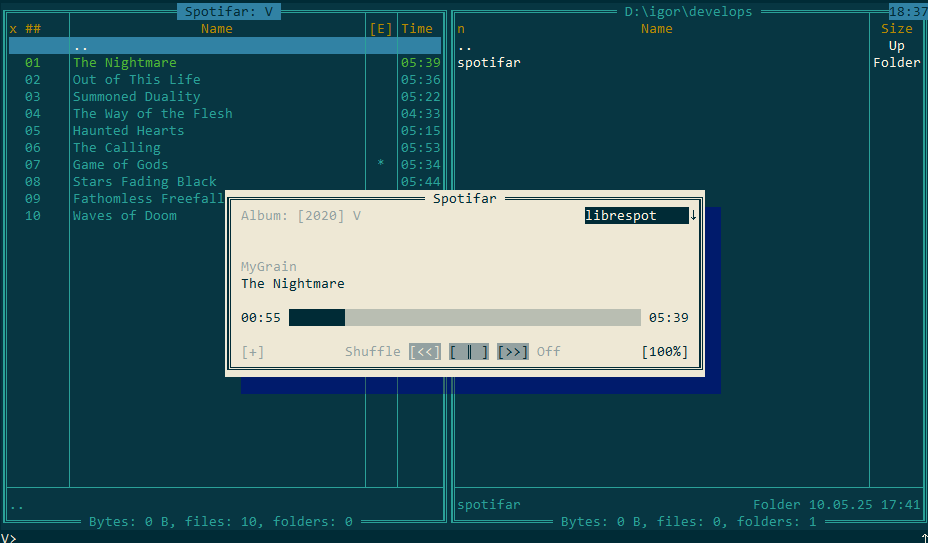Image resolution: width=928 pixels, height=543 pixels.
Task: Click the Size column header
Action: tap(897, 28)
